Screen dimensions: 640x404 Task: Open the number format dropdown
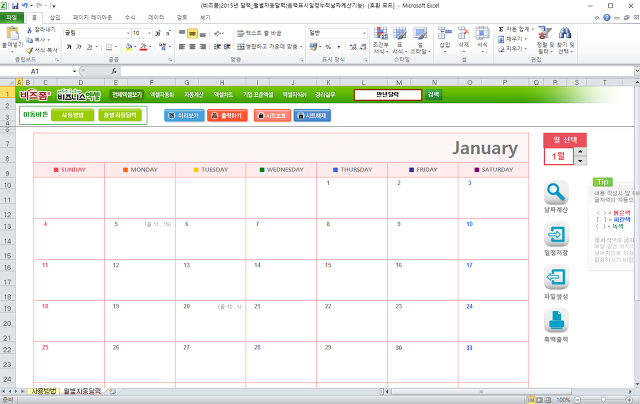click(364, 33)
